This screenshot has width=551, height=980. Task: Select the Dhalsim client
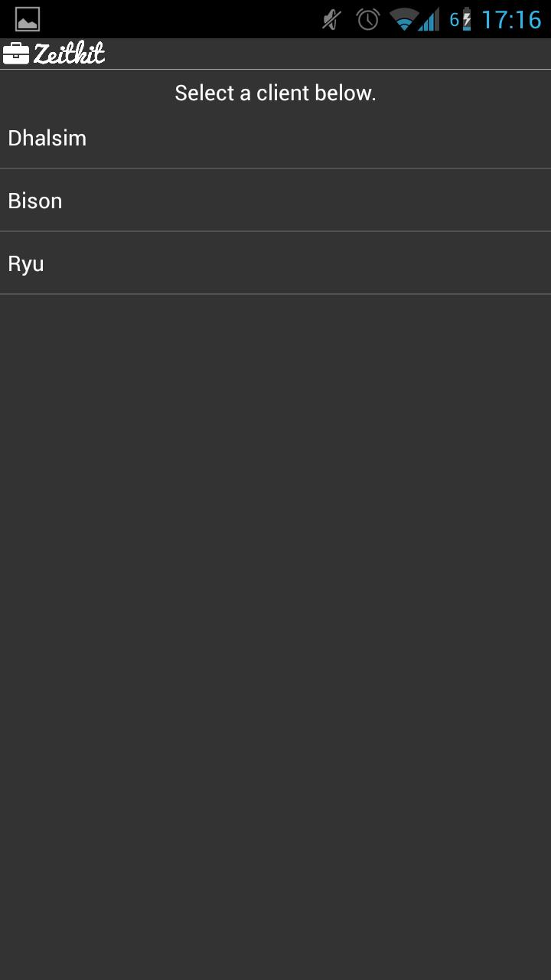click(47, 138)
